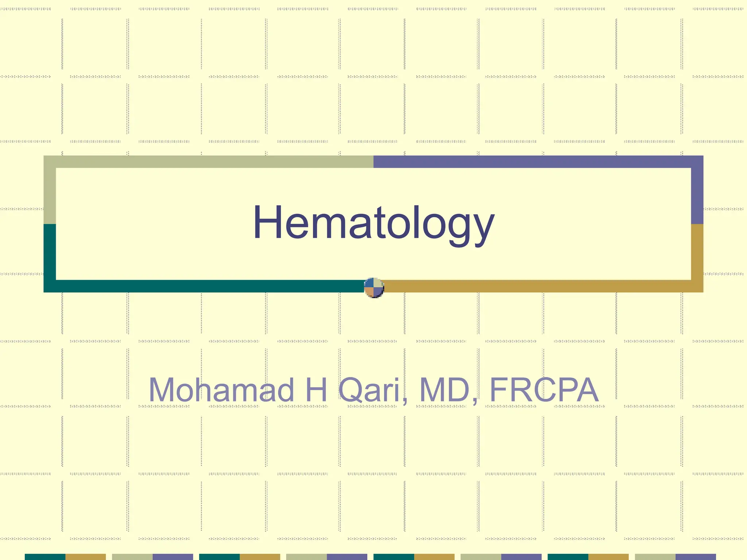Click the leftmost purple block in the footer strip
Screen dimensions: 747x560
(173, 557)
